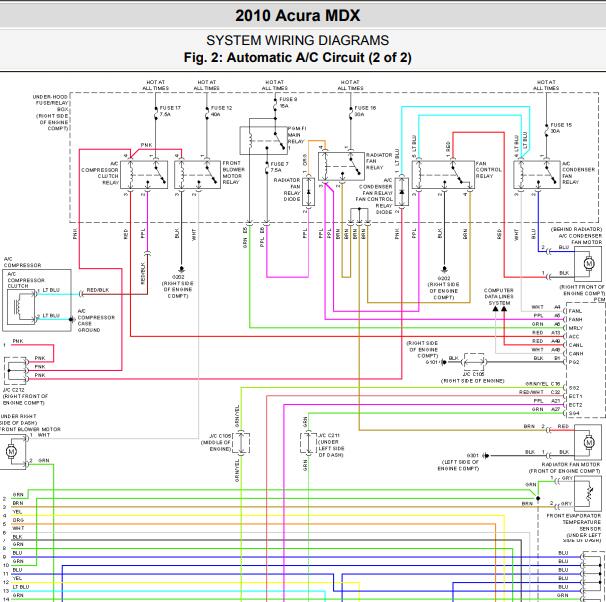Click the FANH pin label on the PCM
This screenshot has width=606, height=602.
(x=575, y=320)
